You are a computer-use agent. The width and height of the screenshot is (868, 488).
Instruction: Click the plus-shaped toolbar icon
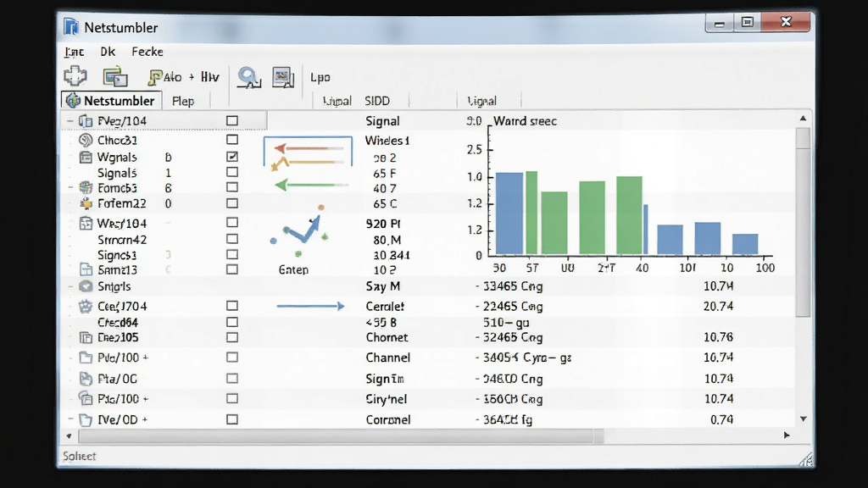pyautogui.click(x=75, y=75)
